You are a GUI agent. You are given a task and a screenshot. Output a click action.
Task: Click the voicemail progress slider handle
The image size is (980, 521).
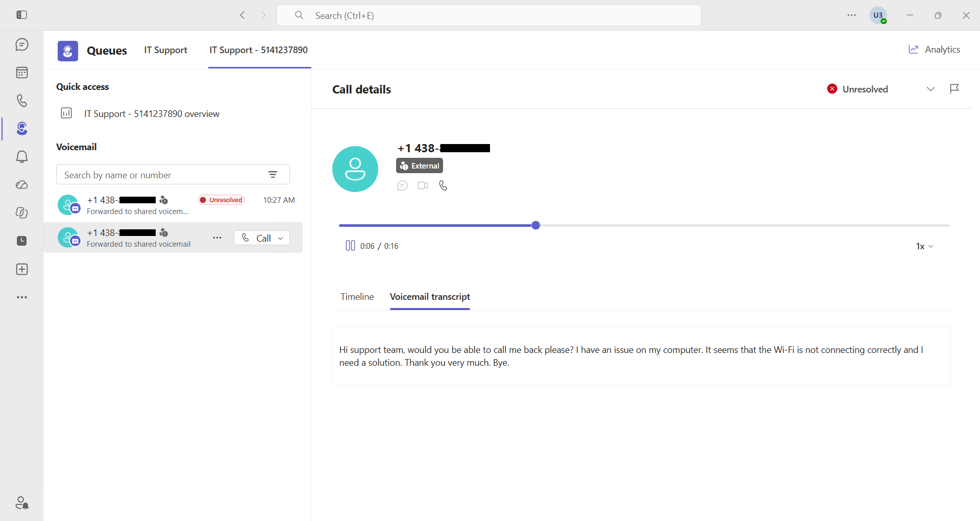point(535,225)
